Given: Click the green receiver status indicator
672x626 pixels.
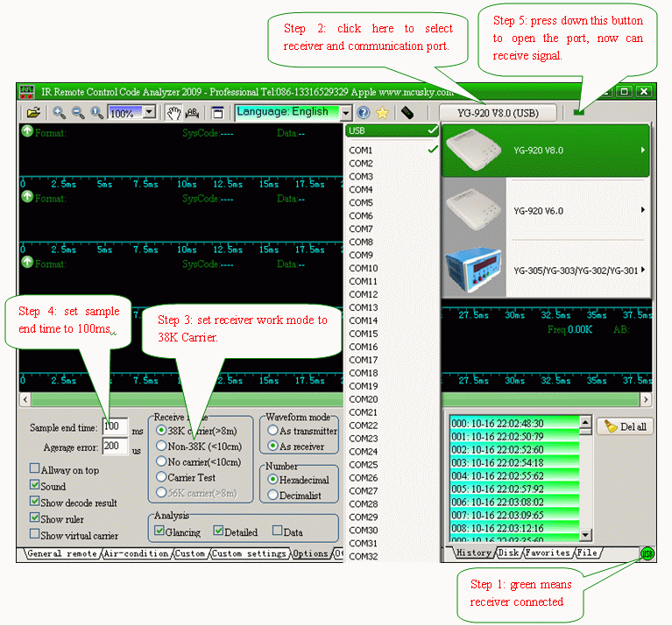Looking at the screenshot, I should point(647,553).
